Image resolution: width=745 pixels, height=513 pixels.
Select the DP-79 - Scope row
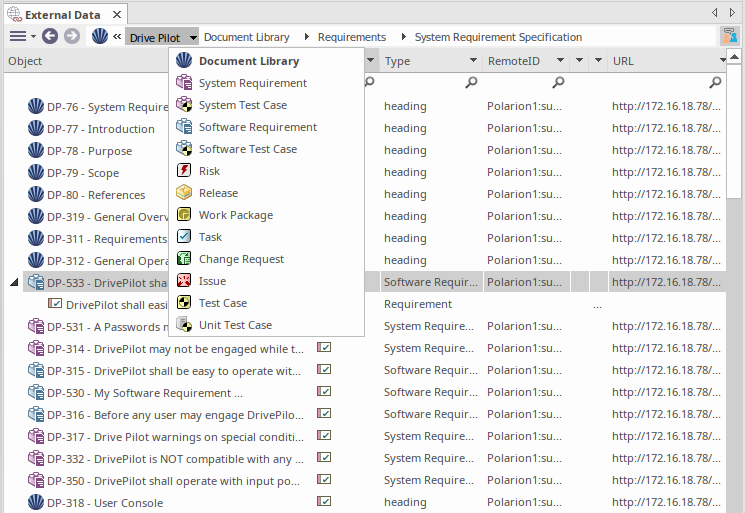(x=83, y=173)
